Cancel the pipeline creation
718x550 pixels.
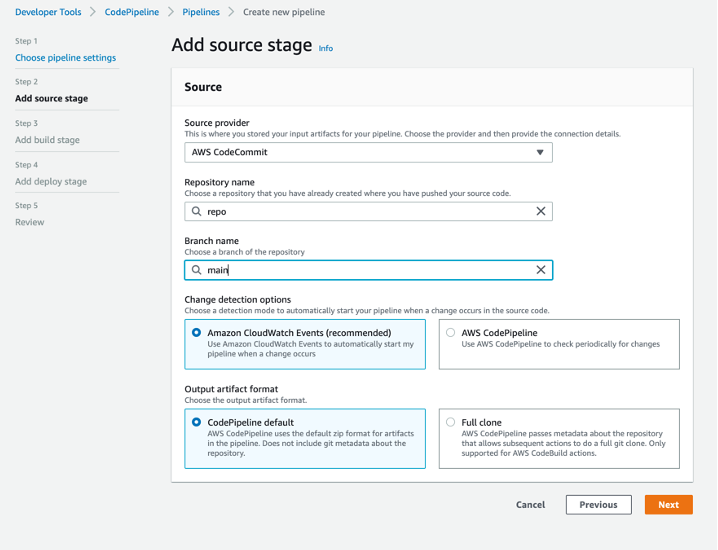(530, 505)
